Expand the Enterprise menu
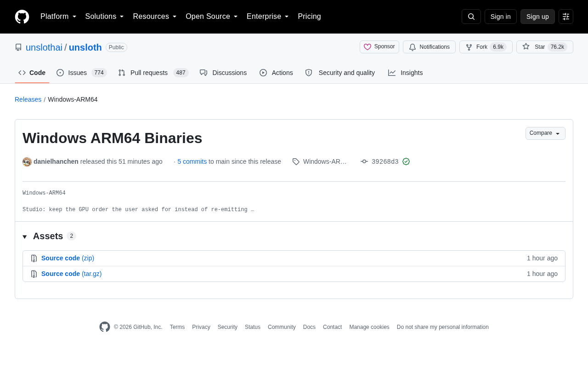 pyautogui.click(x=268, y=17)
